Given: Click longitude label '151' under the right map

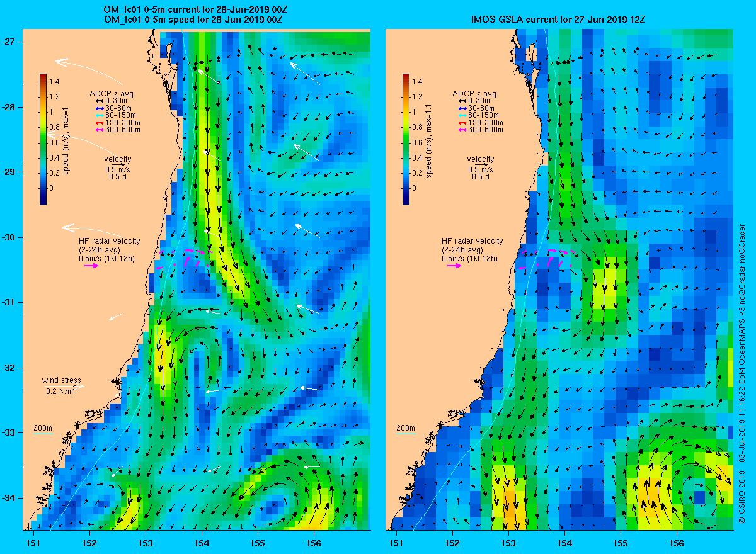Looking at the screenshot, I should (396, 543).
